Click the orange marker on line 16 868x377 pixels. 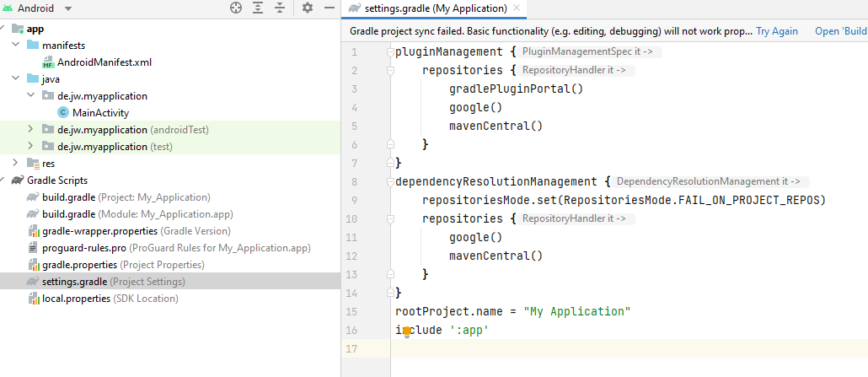click(x=407, y=331)
